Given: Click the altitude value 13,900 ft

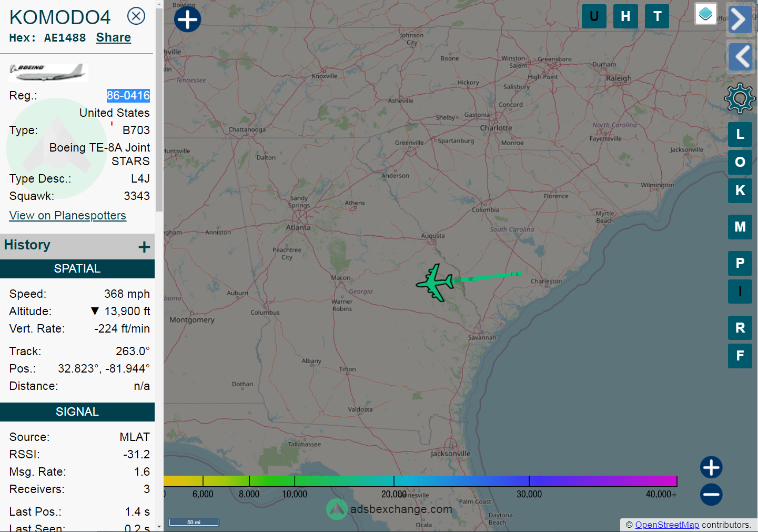Looking at the screenshot, I should pos(127,311).
